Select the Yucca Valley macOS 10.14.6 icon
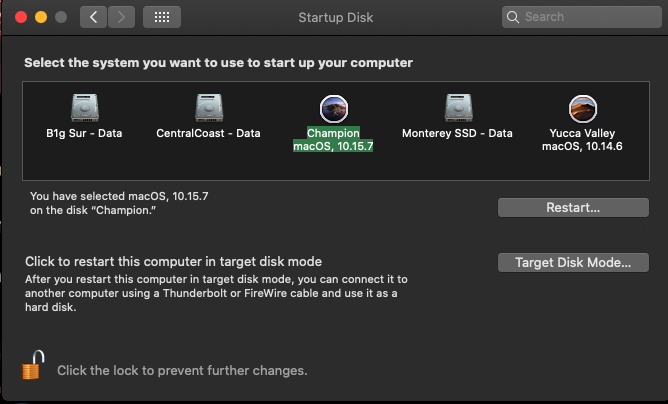The height and width of the screenshot is (404, 668). click(582, 108)
